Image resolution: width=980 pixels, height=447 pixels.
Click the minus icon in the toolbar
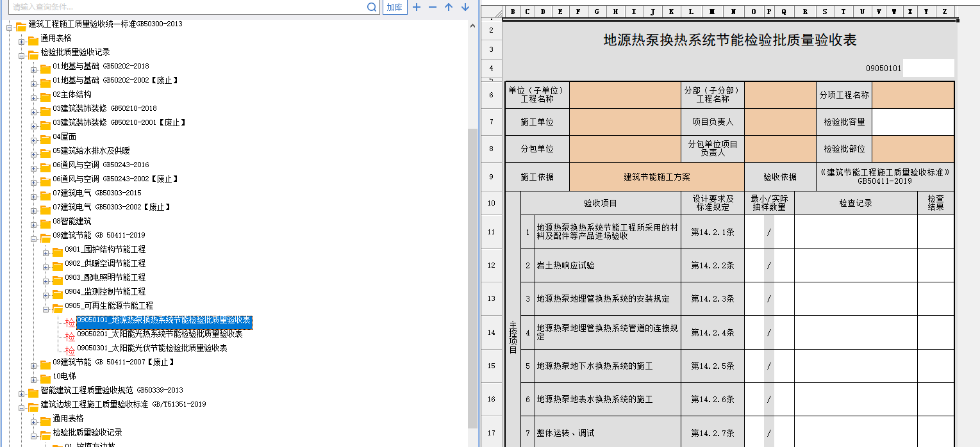(x=433, y=7)
